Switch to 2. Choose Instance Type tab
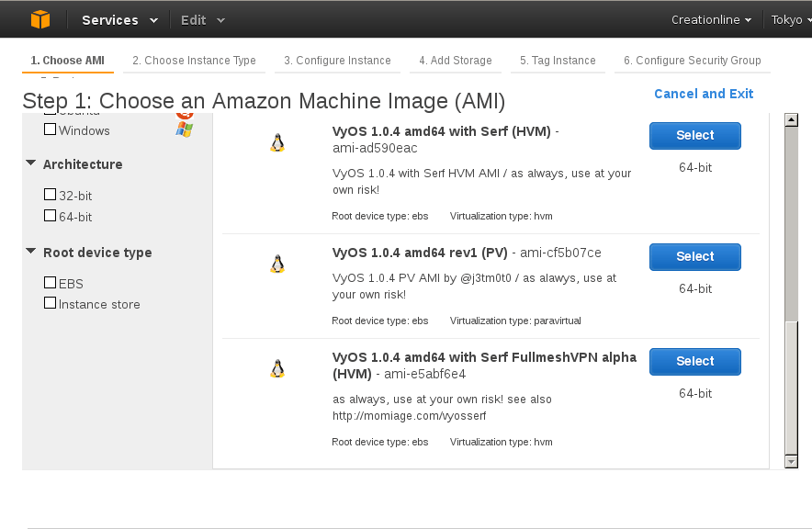 194,61
